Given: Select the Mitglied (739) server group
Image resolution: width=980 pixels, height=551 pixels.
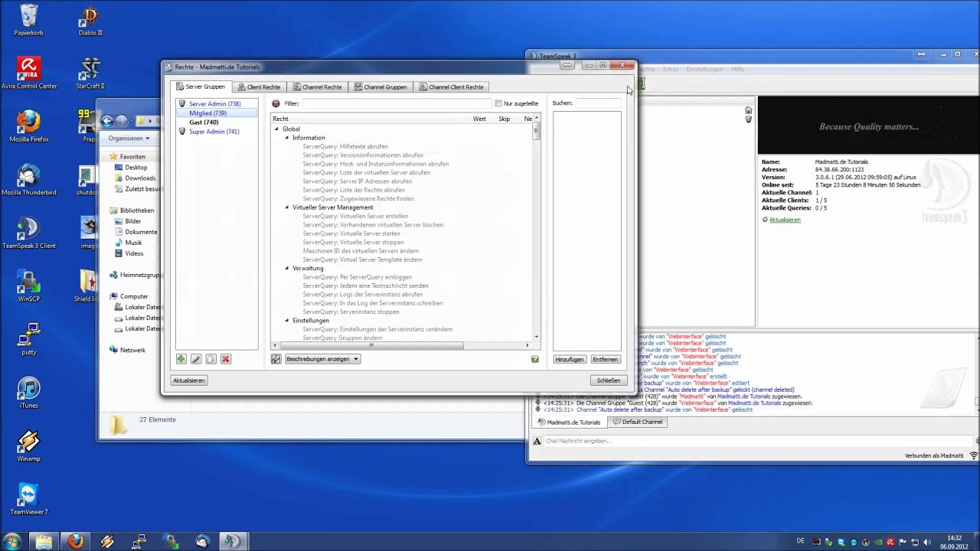Looking at the screenshot, I should pos(217,113).
